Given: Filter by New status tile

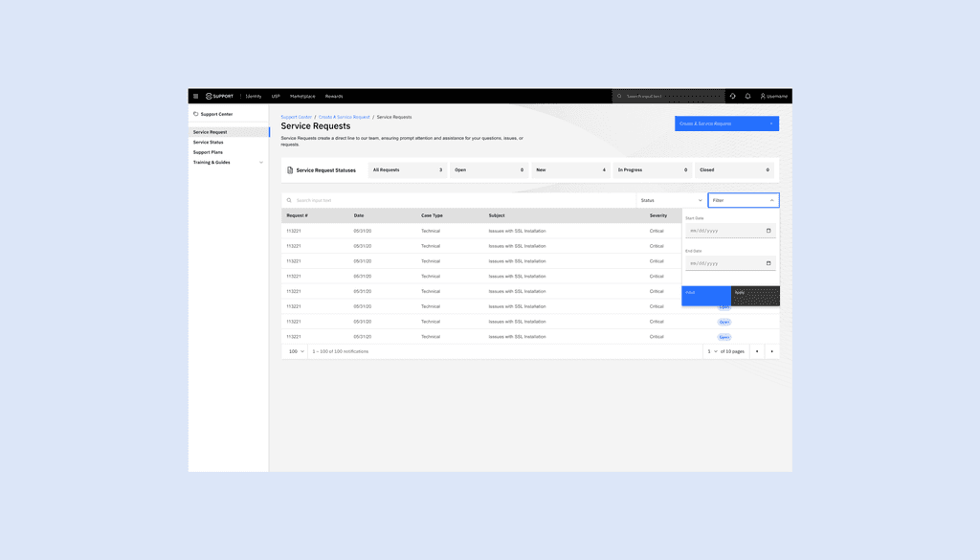Looking at the screenshot, I should [570, 170].
